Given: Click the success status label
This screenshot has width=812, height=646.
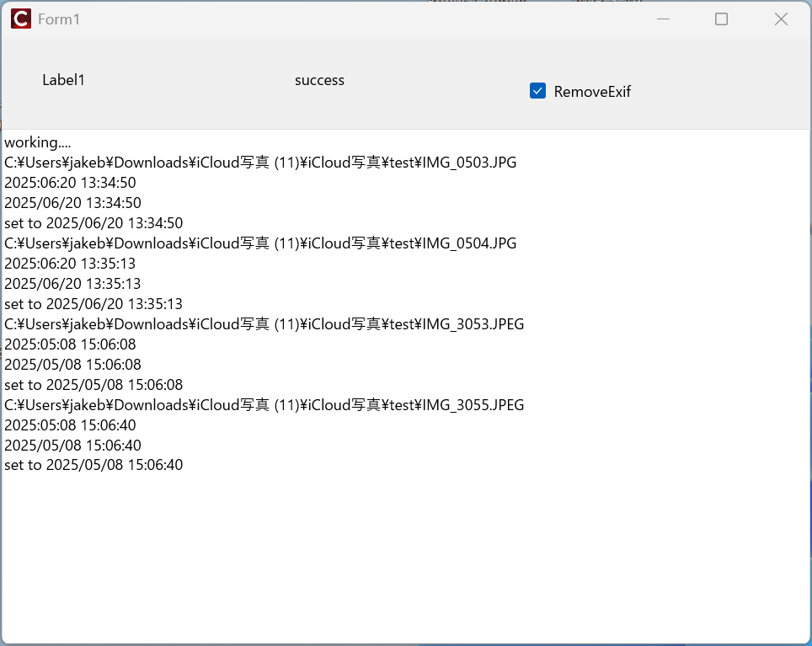Looking at the screenshot, I should (319, 80).
